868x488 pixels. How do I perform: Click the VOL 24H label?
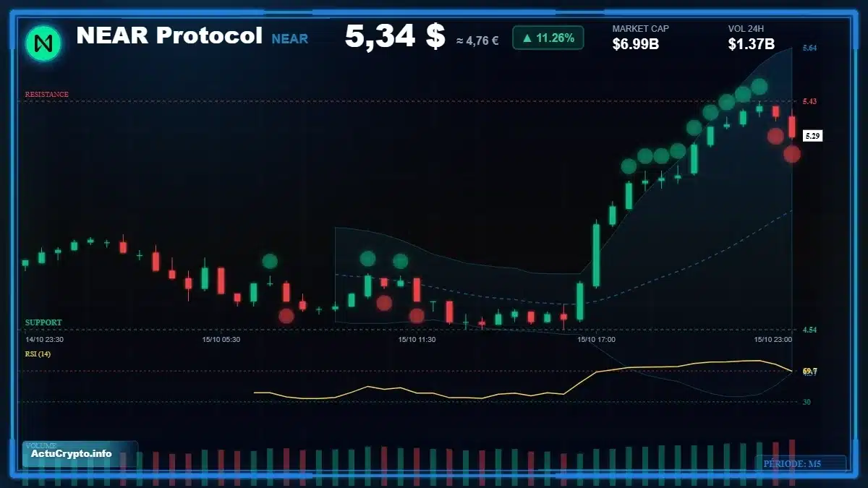pos(747,29)
